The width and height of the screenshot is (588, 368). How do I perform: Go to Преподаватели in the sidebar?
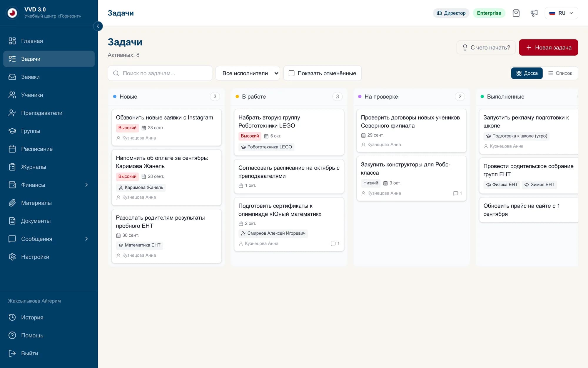(x=49, y=113)
